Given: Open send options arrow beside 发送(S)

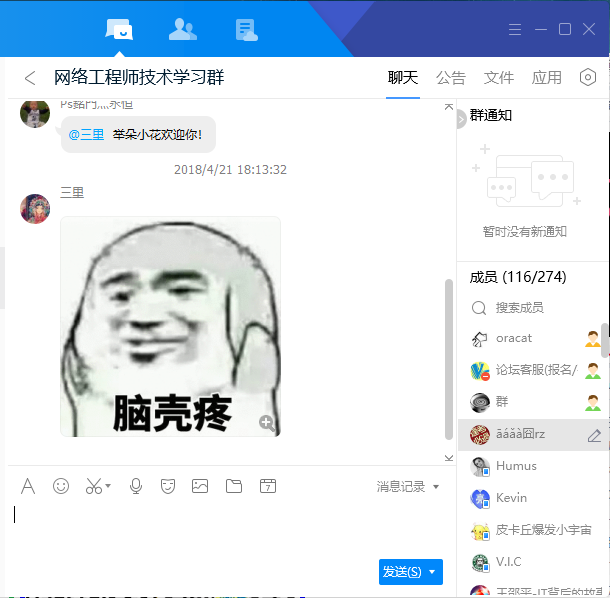Looking at the screenshot, I should point(432,572).
